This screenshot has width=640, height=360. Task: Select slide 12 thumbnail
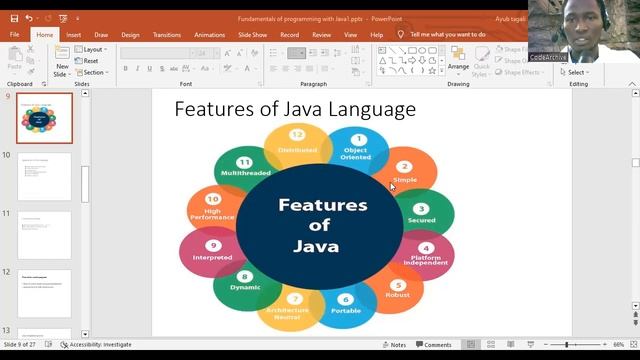[44, 293]
